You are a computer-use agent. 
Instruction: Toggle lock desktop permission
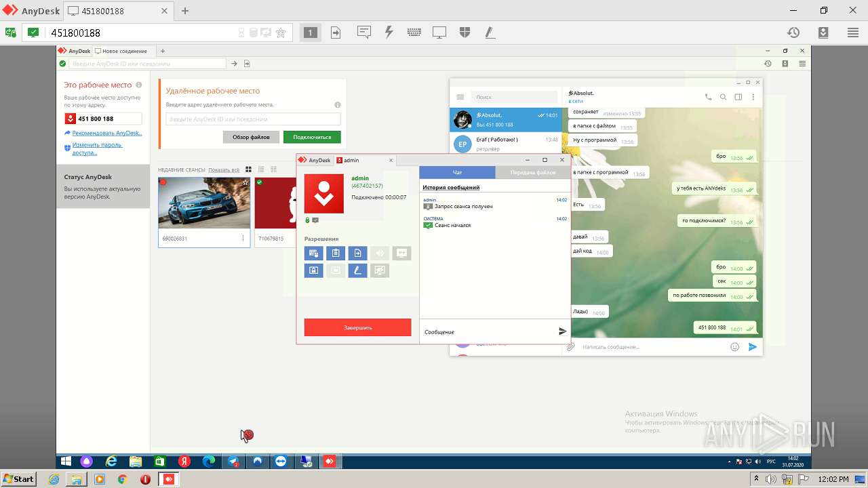click(313, 270)
